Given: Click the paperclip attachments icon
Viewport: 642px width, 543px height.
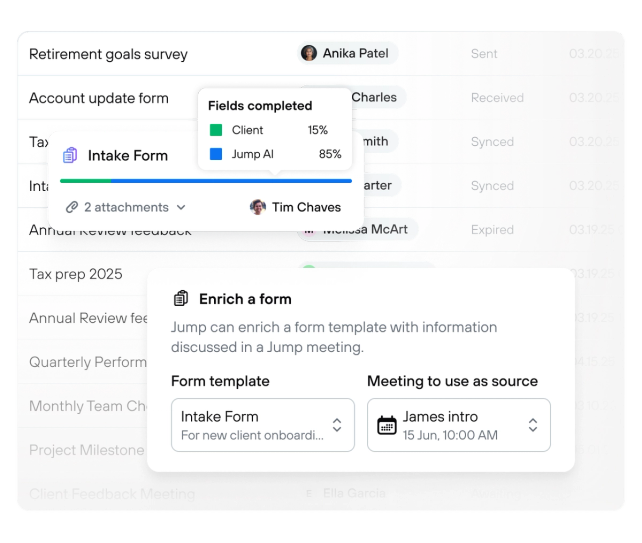Looking at the screenshot, I should point(72,207).
